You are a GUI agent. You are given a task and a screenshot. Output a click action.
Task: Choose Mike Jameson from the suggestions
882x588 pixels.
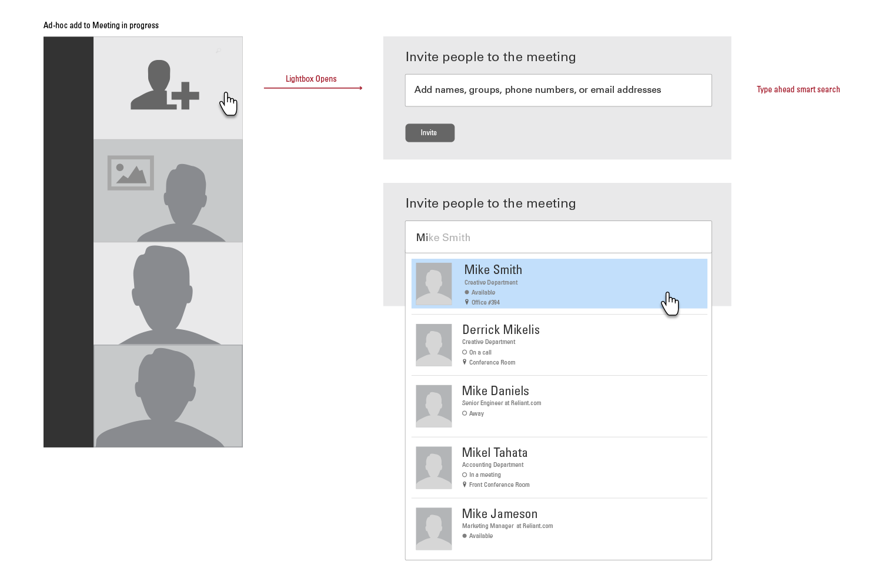(x=559, y=529)
